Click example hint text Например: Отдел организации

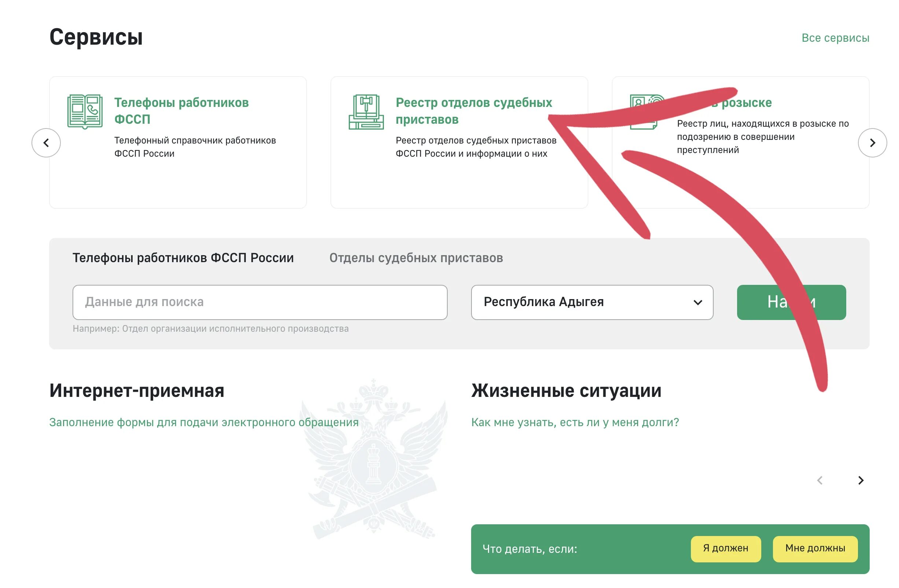[x=210, y=328]
